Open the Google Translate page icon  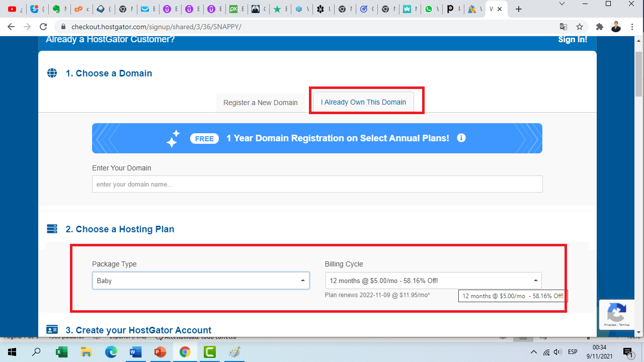pyautogui.click(x=563, y=27)
